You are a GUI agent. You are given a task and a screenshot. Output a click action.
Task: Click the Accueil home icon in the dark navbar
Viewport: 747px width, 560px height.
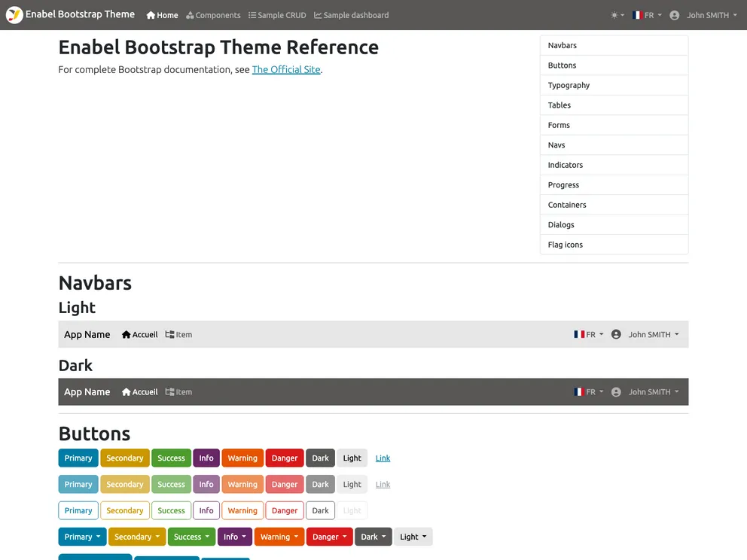pyautogui.click(x=127, y=392)
